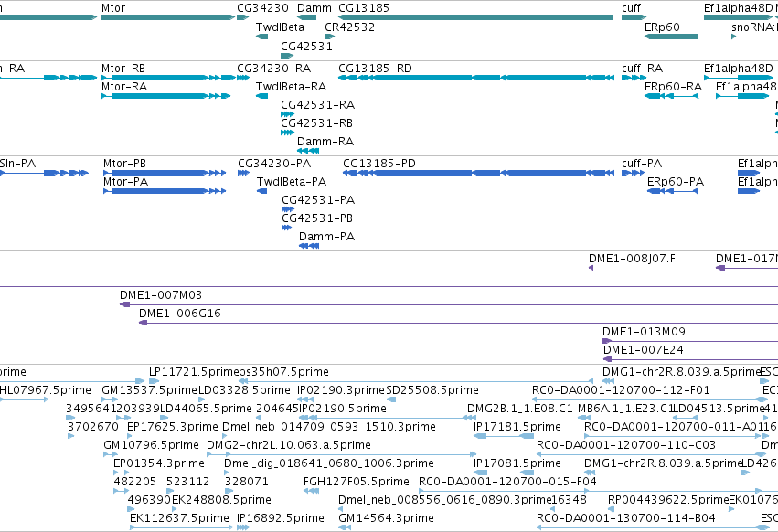778x532 pixels.
Task: Select the CG42531-PA protein label
Action: coord(318,200)
